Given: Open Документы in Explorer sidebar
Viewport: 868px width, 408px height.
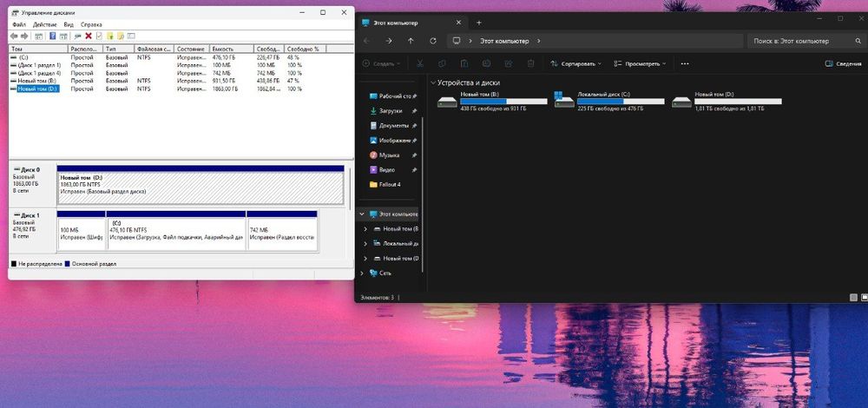Looking at the screenshot, I should [x=392, y=126].
